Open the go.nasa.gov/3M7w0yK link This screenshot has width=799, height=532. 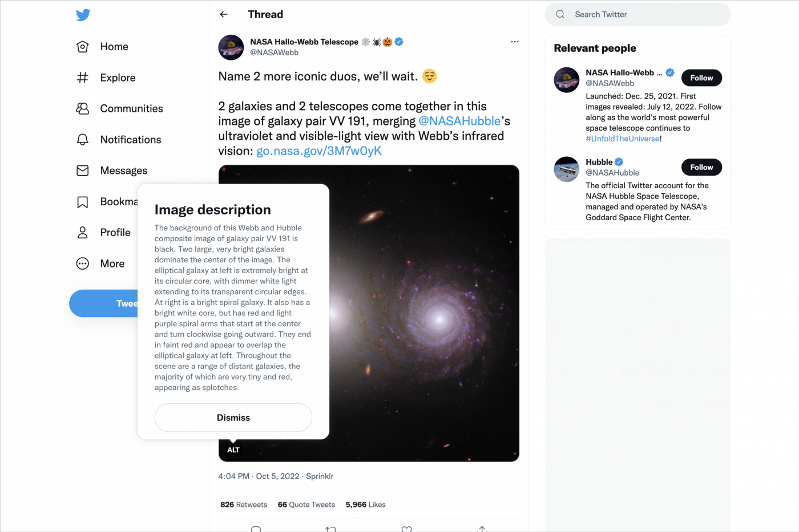pyautogui.click(x=319, y=151)
